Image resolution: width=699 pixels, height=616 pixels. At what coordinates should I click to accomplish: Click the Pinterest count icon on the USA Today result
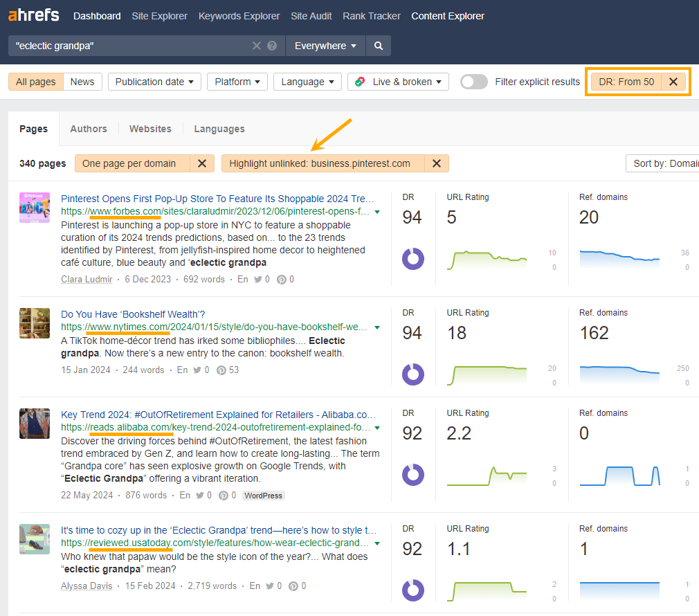(x=293, y=586)
